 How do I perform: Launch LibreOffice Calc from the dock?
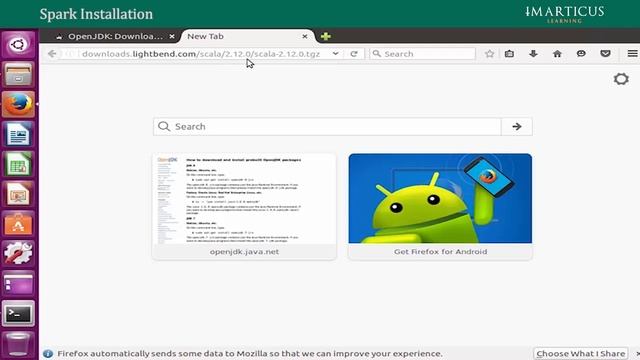(x=18, y=164)
